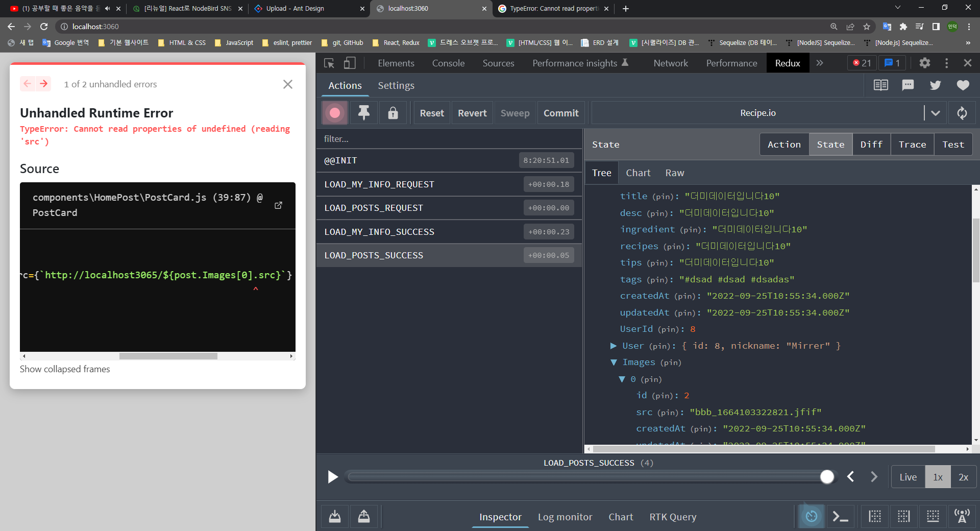Open the Recipe.io instance dropdown
Viewport: 980px width, 531px height.
coord(936,112)
